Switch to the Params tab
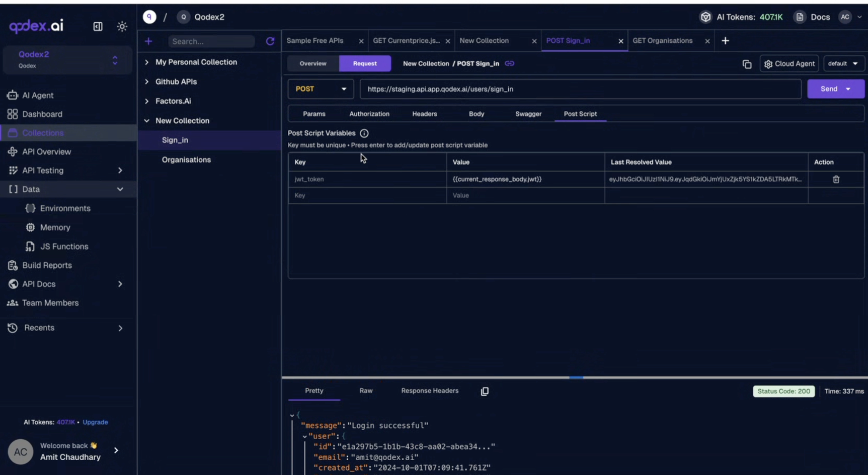The image size is (868, 475). [314, 114]
